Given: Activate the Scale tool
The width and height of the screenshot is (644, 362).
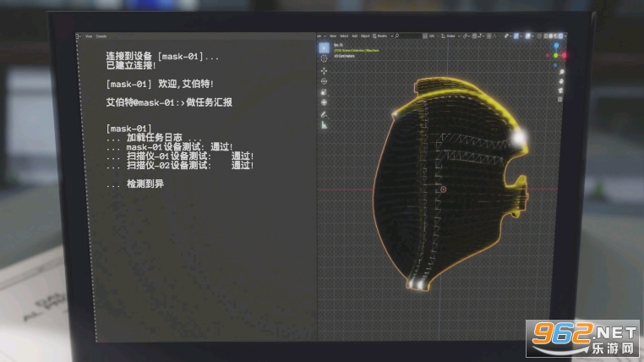Looking at the screenshot, I should tap(325, 91).
